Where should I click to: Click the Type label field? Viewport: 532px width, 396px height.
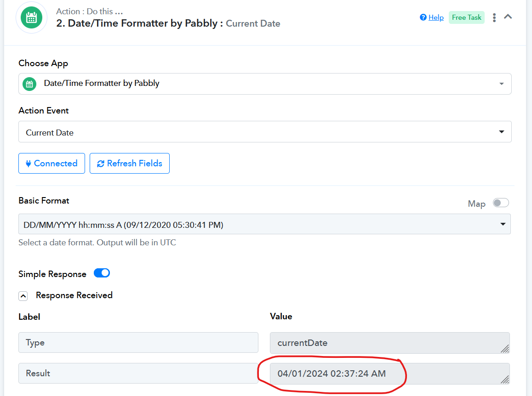pyautogui.click(x=138, y=342)
